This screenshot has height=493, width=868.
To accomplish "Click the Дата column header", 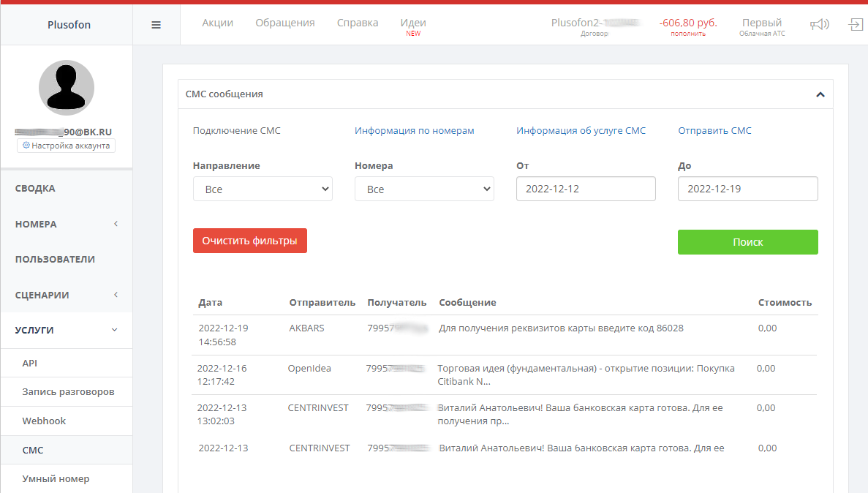I will [211, 303].
